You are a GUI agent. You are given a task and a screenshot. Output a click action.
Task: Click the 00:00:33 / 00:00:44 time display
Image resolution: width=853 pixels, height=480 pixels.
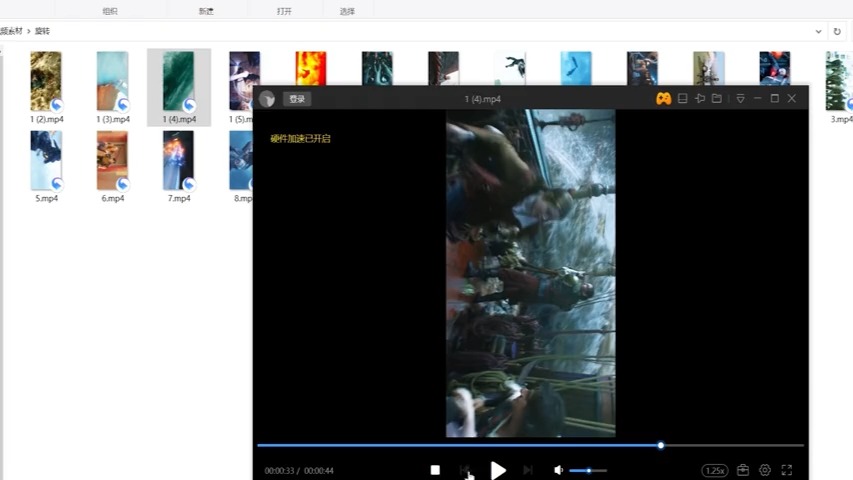299,471
